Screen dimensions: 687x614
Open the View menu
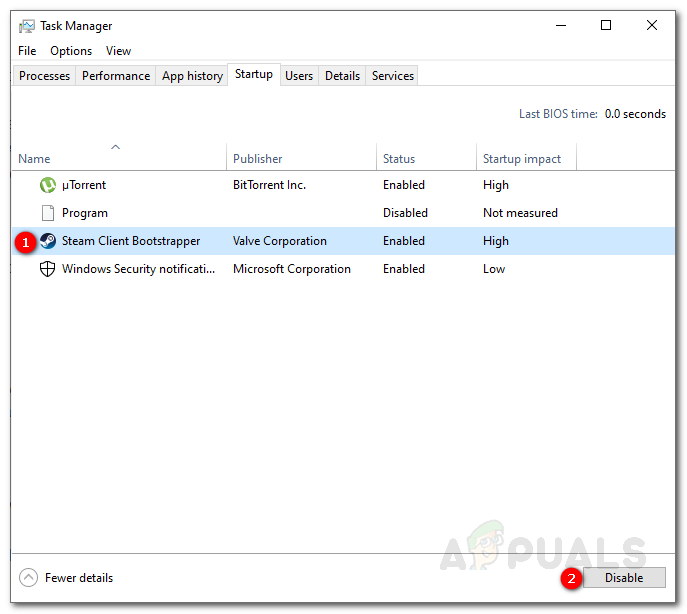[x=118, y=51]
